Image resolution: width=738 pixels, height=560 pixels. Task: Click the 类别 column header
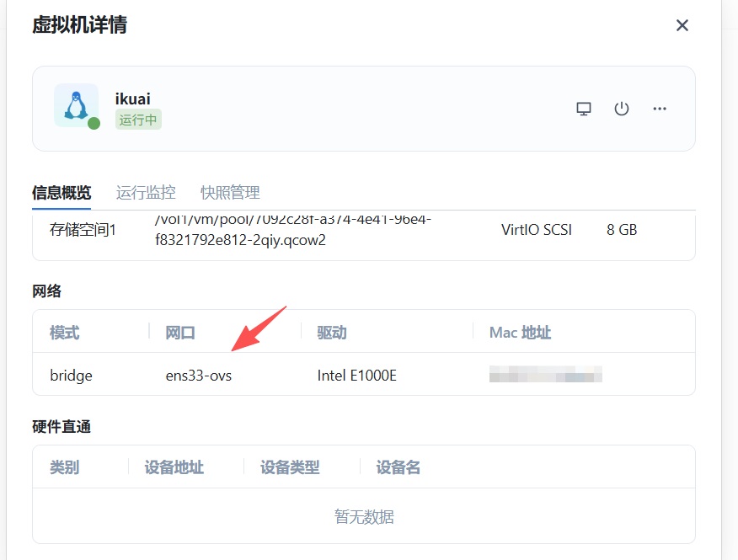(65, 467)
